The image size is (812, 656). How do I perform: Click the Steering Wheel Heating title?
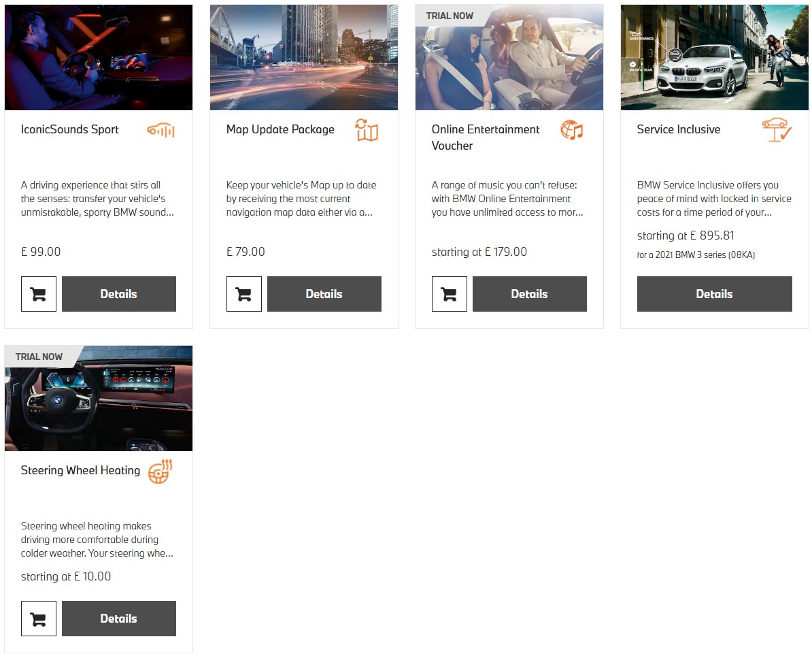point(80,470)
